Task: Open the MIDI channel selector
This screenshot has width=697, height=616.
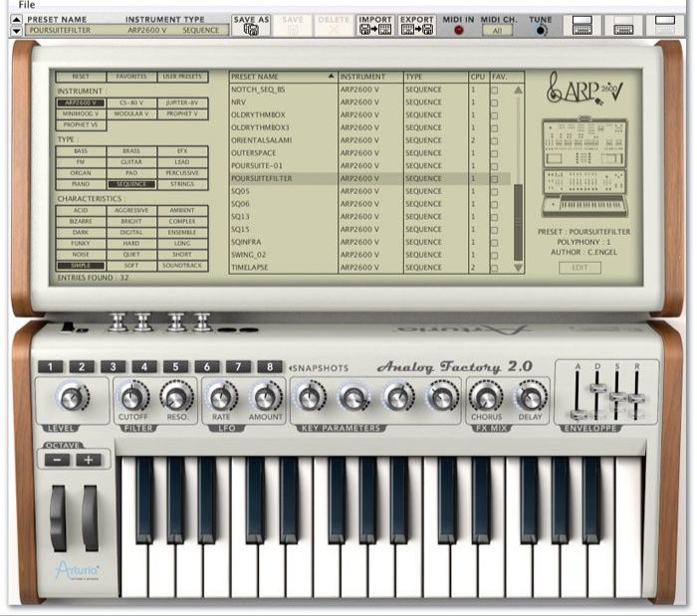Action: pyautogui.click(x=497, y=30)
